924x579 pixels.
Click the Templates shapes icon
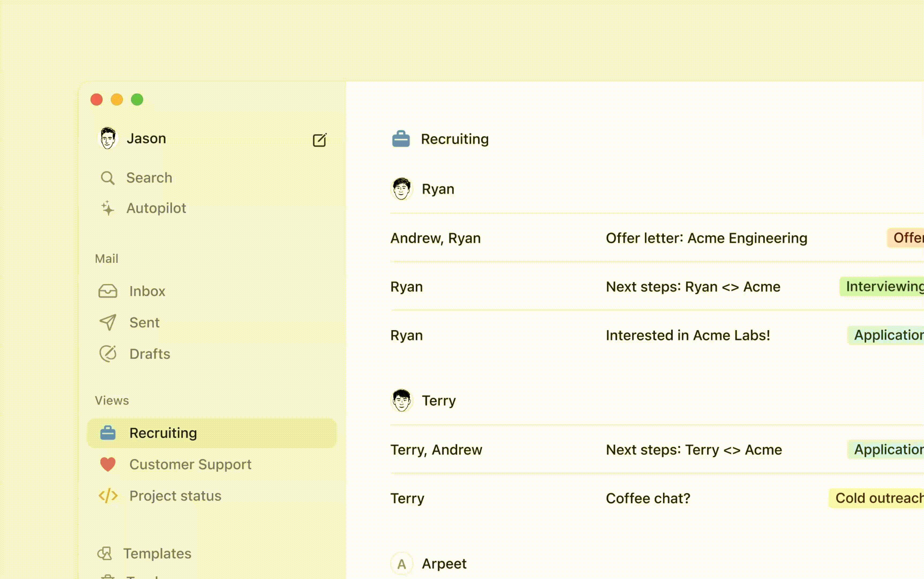click(105, 553)
